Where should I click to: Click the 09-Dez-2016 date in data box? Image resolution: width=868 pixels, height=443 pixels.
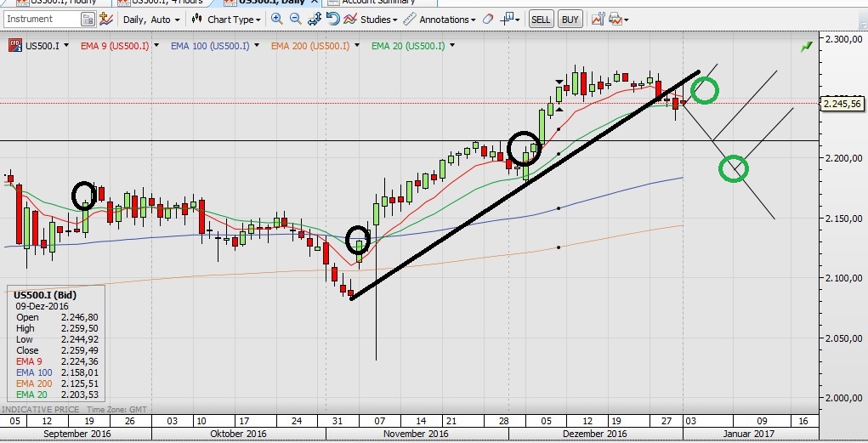[x=42, y=306]
